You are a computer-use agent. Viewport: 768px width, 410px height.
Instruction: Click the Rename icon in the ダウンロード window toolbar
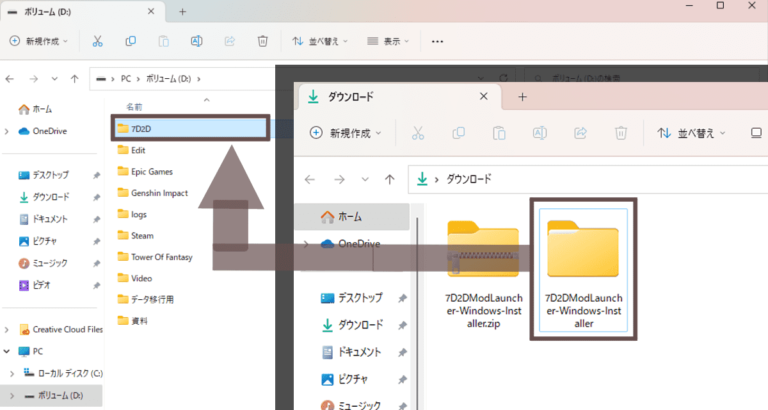[x=540, y=133]
